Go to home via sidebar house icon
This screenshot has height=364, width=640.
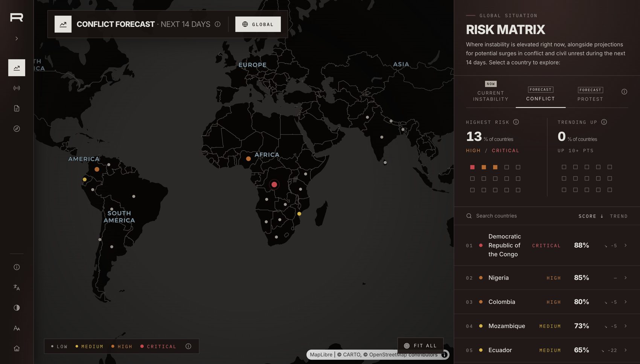click(x=17, y=349)
